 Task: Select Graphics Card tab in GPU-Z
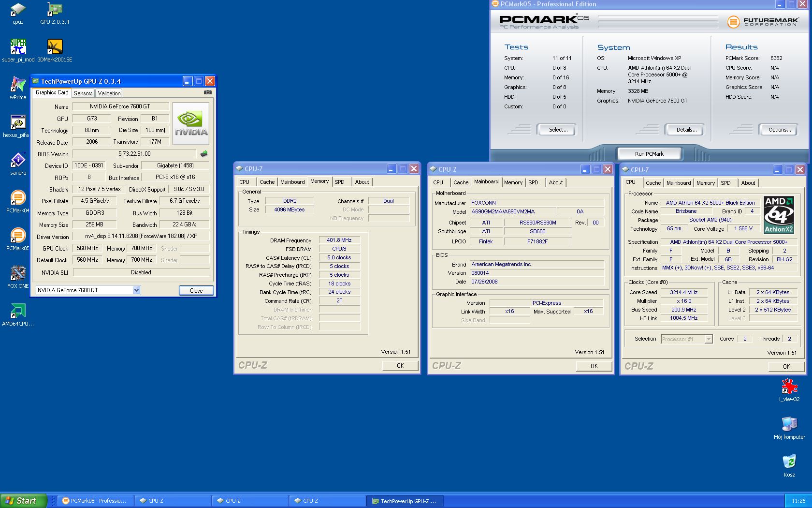[52, 92]
